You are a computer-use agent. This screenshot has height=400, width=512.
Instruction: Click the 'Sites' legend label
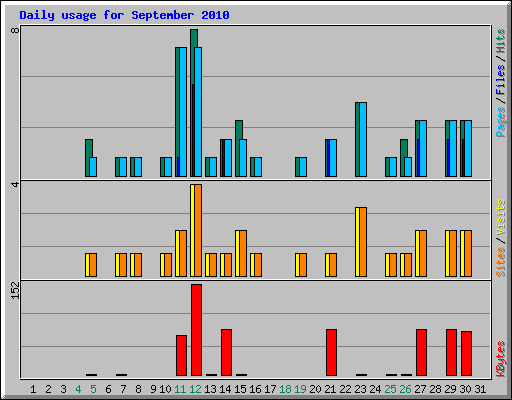point(500,262)
